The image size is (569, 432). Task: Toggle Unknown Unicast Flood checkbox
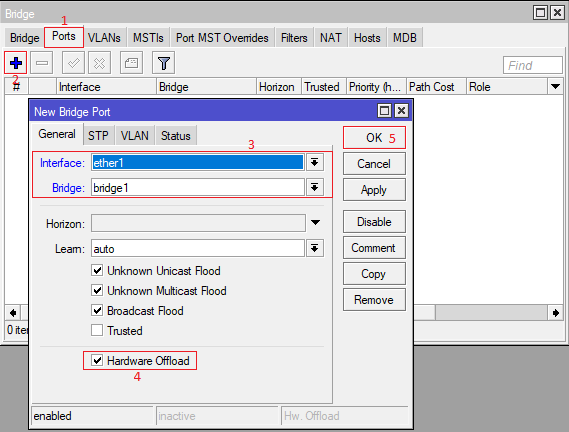pos(97,270)
